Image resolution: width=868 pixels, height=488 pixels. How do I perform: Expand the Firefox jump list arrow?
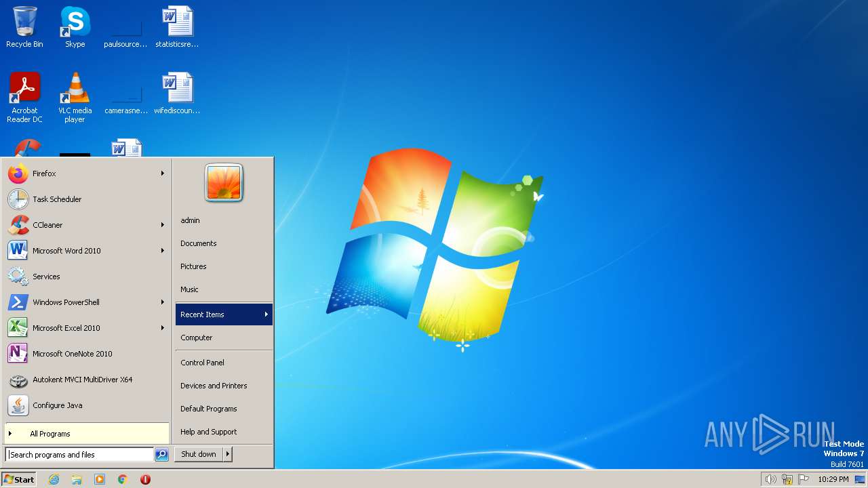point(163,174)
